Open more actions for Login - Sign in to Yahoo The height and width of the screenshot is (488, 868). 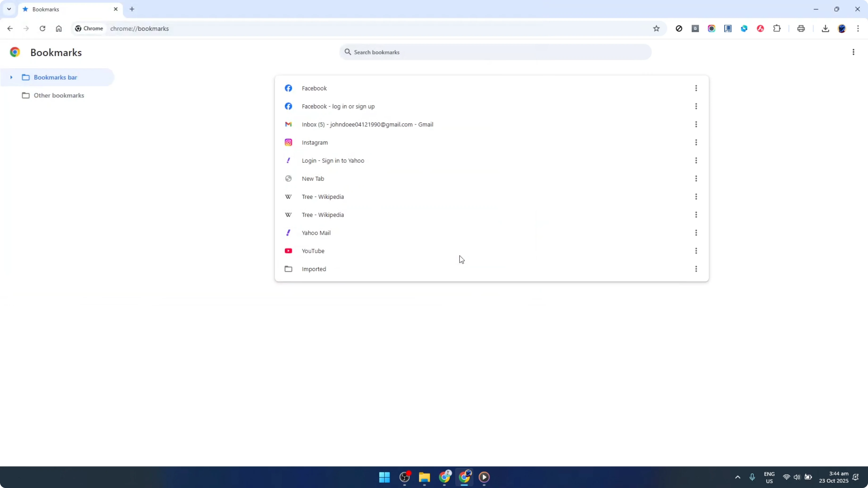coord(696,161)
